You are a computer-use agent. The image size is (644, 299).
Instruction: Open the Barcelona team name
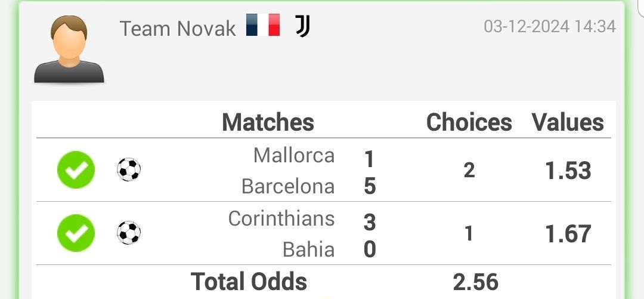[x=288, y=186]
